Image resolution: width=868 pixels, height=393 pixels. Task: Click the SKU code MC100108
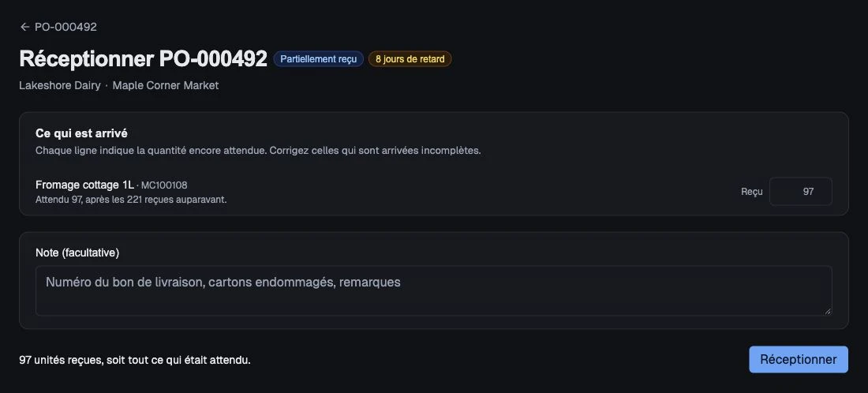coord(164,185)
